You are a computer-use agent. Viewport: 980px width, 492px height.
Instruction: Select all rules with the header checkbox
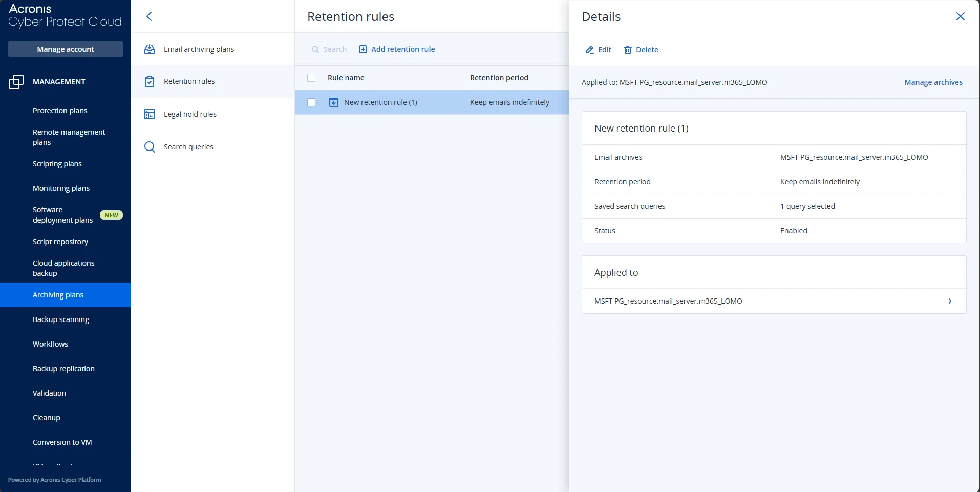(x=311, y=78)
